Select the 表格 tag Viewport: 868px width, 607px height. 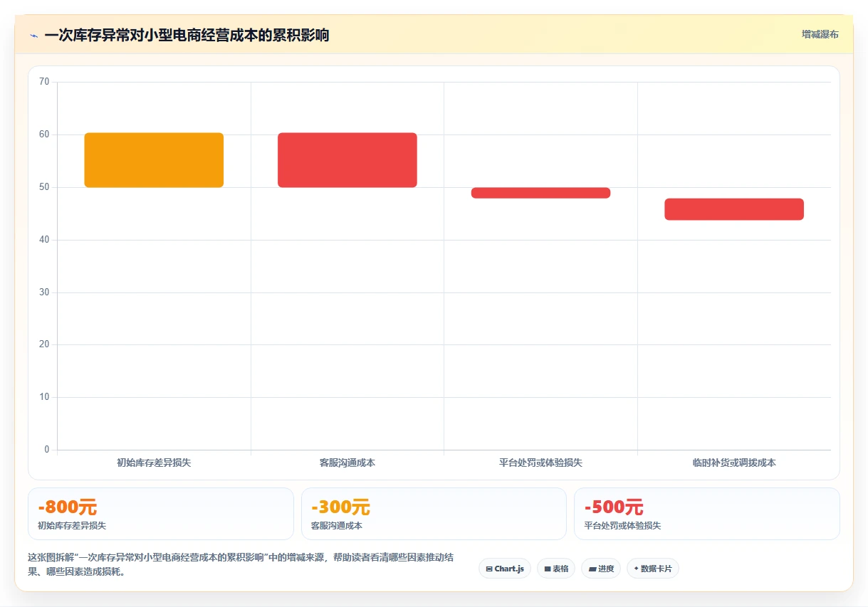pos(556,569)
